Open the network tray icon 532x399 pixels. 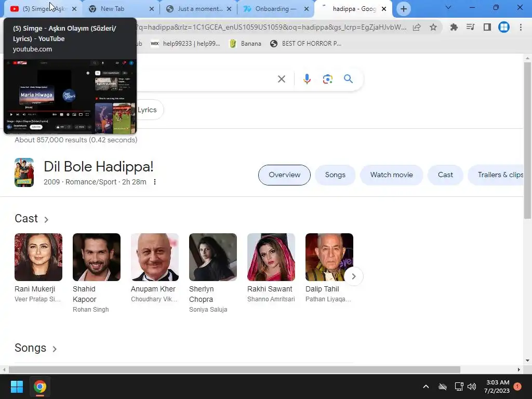pyautogui.click(x=459, y=387)
